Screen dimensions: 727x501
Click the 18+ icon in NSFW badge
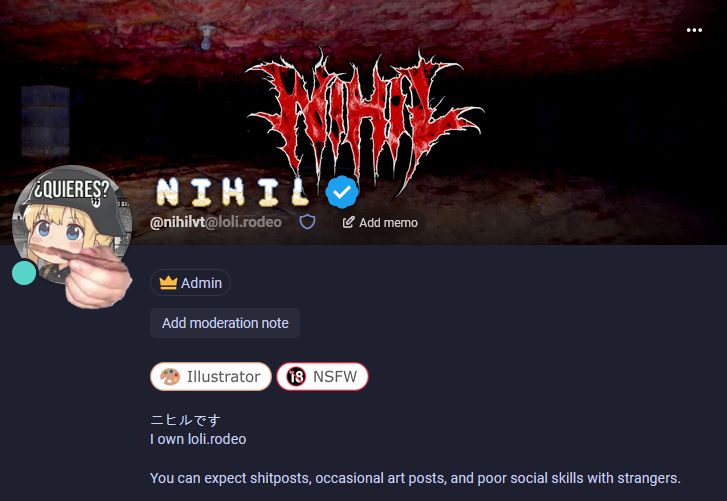tap(296, 376)
